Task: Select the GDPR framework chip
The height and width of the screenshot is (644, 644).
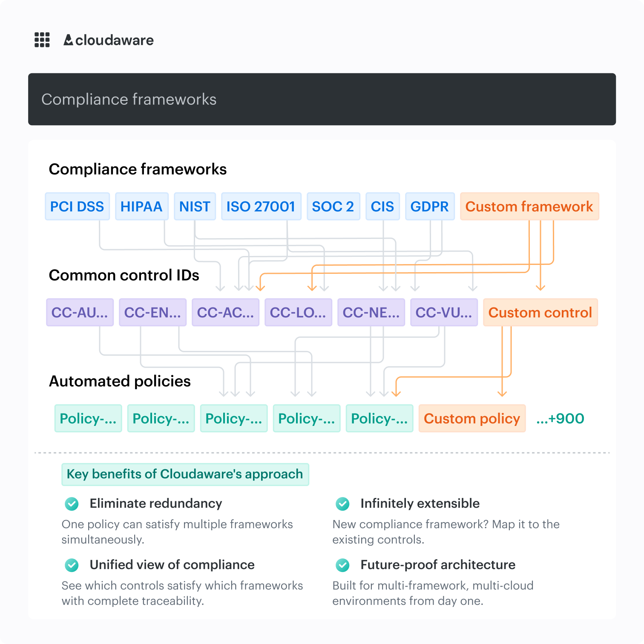Action: (x=429, y=207)
